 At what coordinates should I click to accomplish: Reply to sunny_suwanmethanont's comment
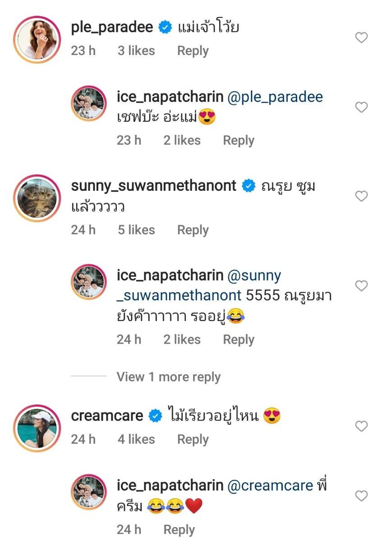click(193, 230)
